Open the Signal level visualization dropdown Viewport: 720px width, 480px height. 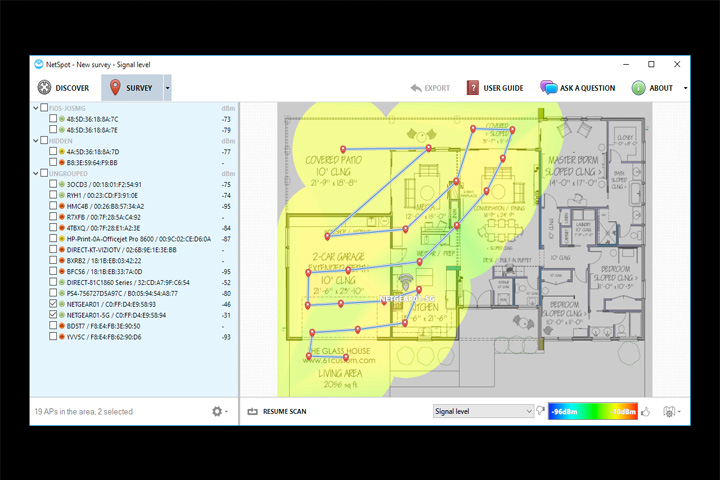pyautogui.click(x=483, y=411)
